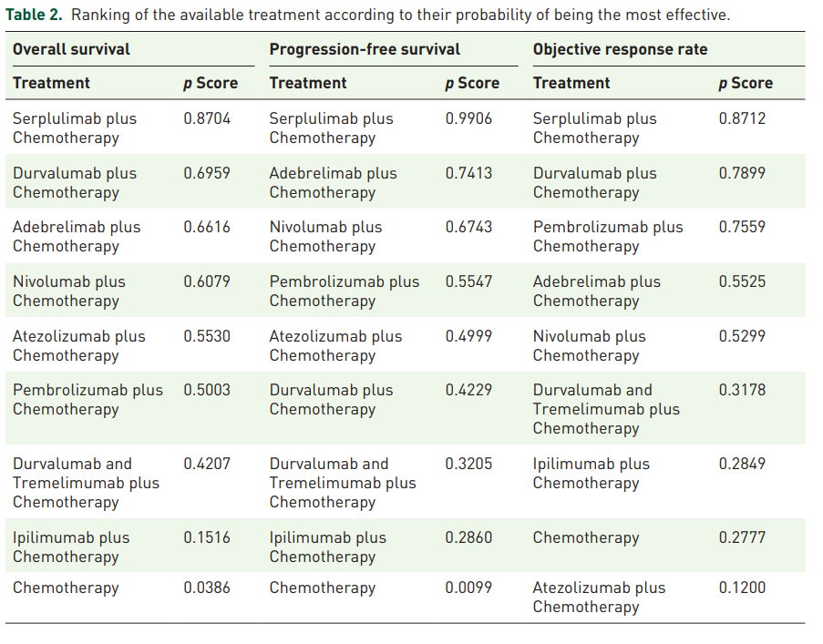Select the 0.0099 p Score value

468,588
